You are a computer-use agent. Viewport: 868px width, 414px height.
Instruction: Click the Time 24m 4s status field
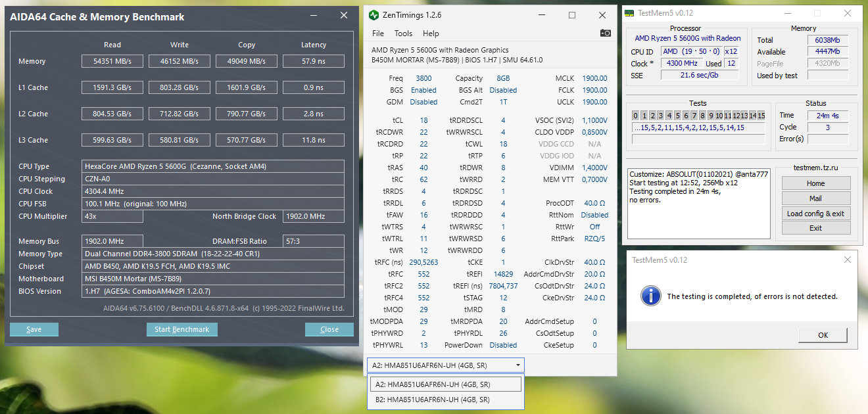[828, 115]
